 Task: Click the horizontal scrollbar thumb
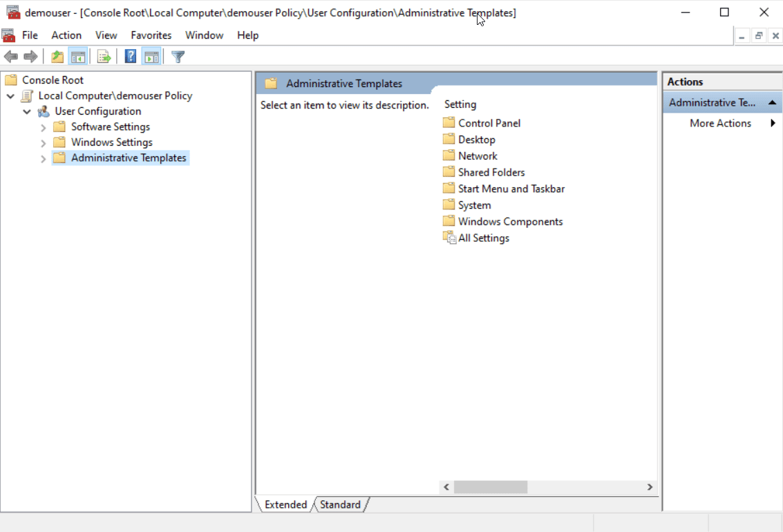[x=491, y=486]
